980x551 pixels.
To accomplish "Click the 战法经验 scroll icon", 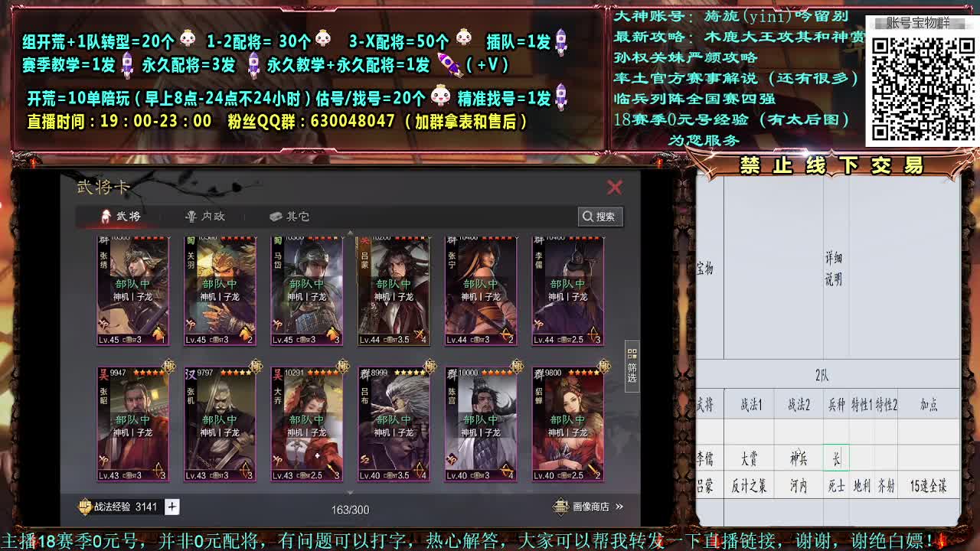I will (84, 507).
